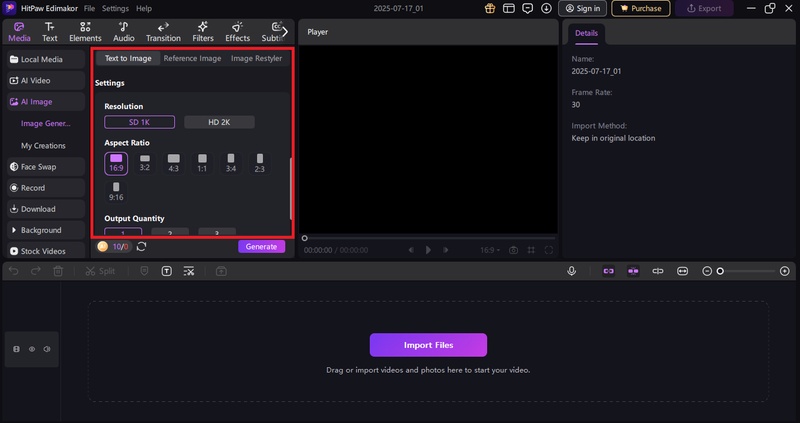Switch to the Image Restyler tab
The width and height of the screenshot is (800, 423).
pyautogui.click(x=256, y=58)
